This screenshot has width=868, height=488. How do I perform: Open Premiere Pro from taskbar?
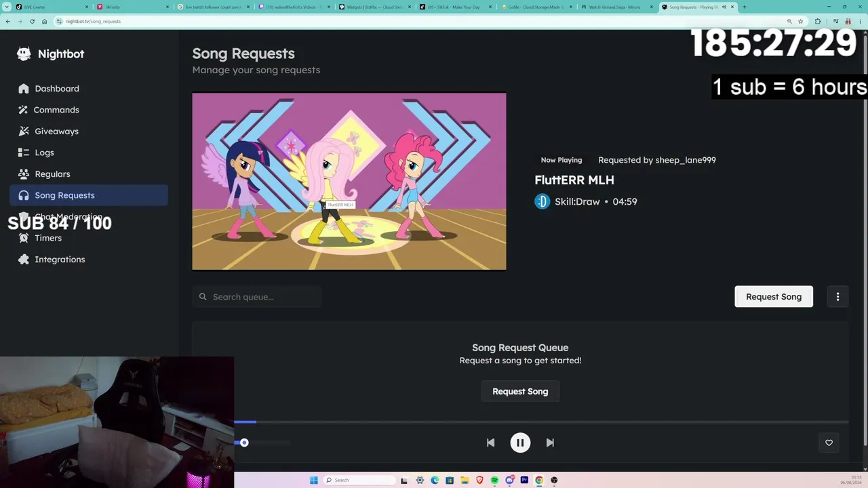click(524, 480)
